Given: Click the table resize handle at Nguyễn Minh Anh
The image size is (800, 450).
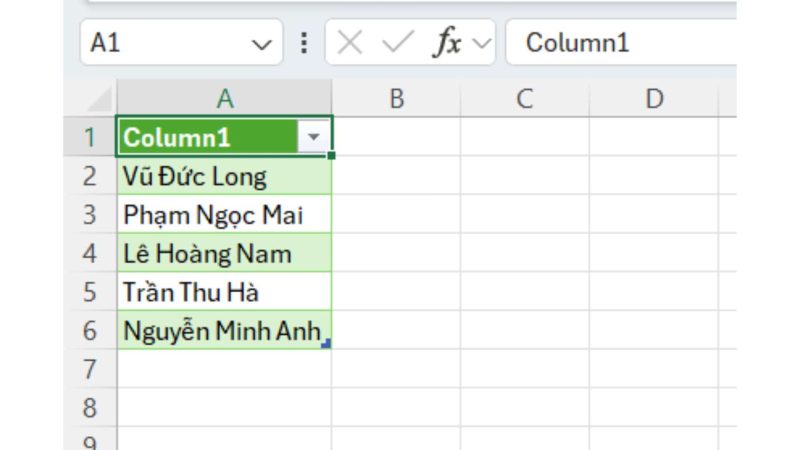Looking at the screenshot, I should (x=327, y=344).
